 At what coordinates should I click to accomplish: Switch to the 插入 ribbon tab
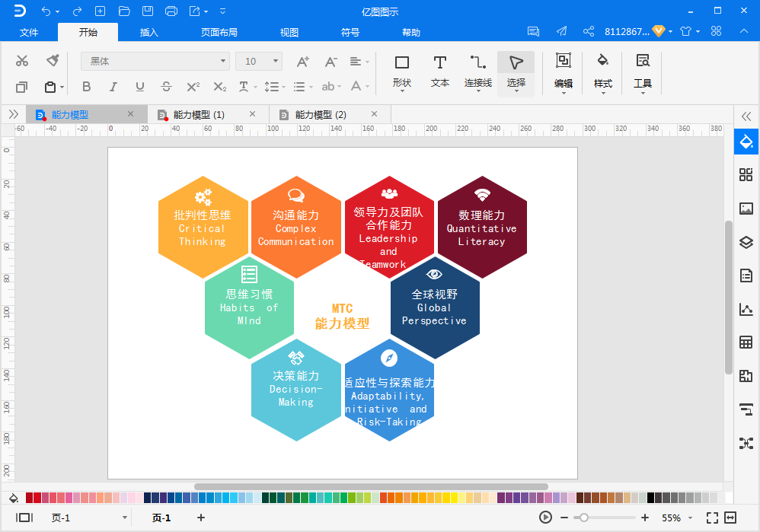[x=149, y=33]
